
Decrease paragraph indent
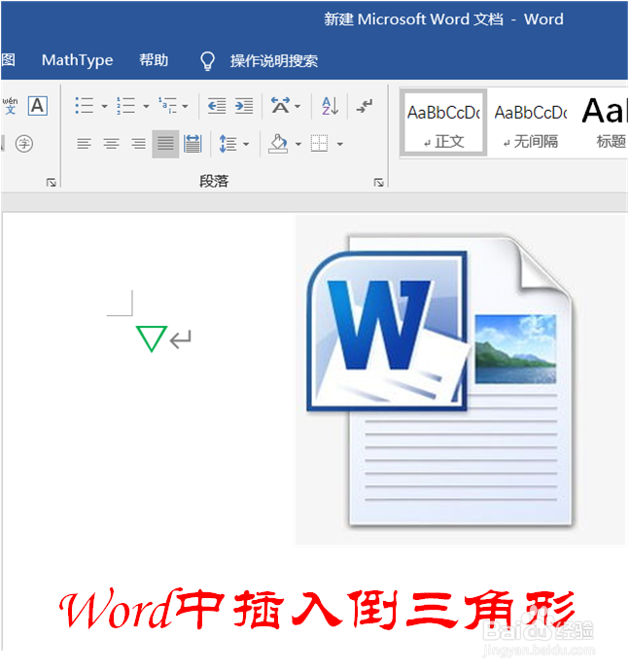[x=217, y=105]
